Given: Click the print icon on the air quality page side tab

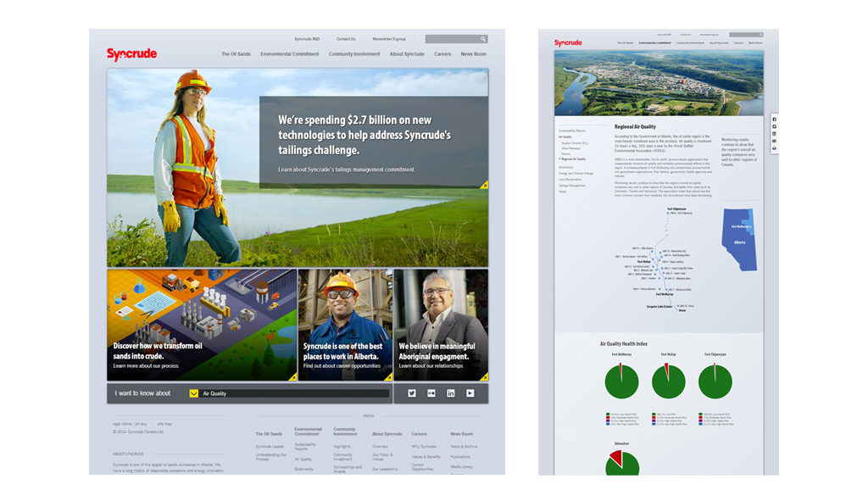Looking at the screenshot, I should click(x=775, y=148).
